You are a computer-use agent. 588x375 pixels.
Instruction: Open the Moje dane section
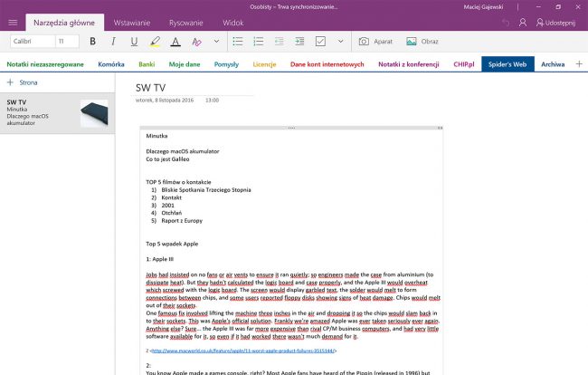(x=185, y=64)
